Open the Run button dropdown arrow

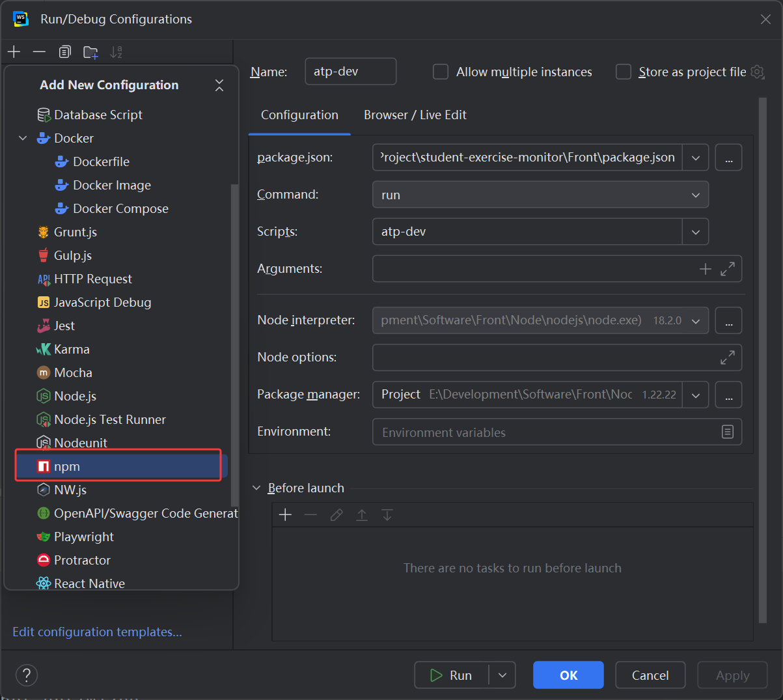(x=502, y=675)
